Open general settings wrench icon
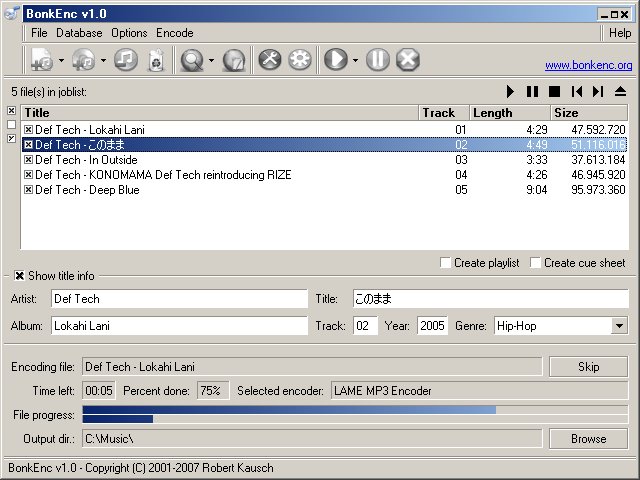Image resolution: width=640 pixels, height=480 pixels. point(270,60)
